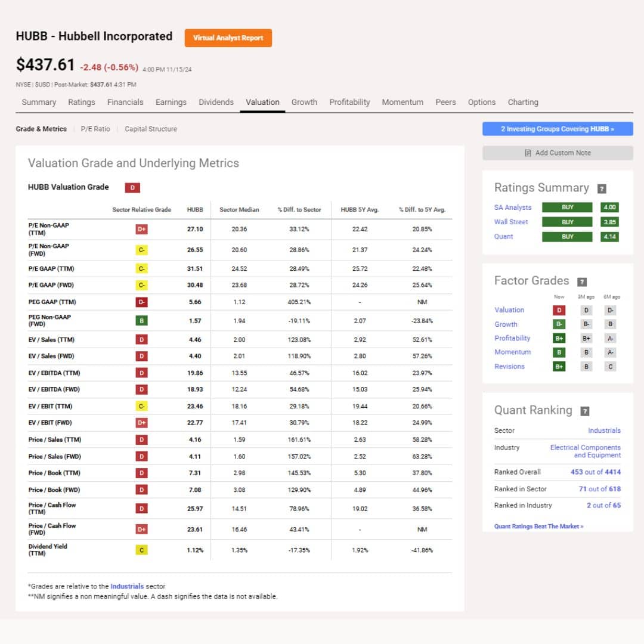Click the D+ grade badge for EV / EBIT (FWD)
The height and width of the screenshot is (644, 644).
click(x=141, y=423)
